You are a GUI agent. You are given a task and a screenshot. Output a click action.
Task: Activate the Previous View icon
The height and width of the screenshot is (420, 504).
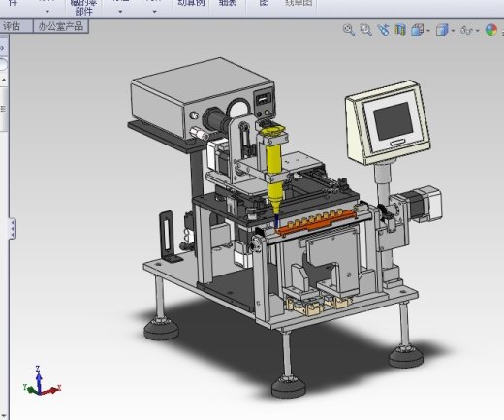click(x=383, y=30)
